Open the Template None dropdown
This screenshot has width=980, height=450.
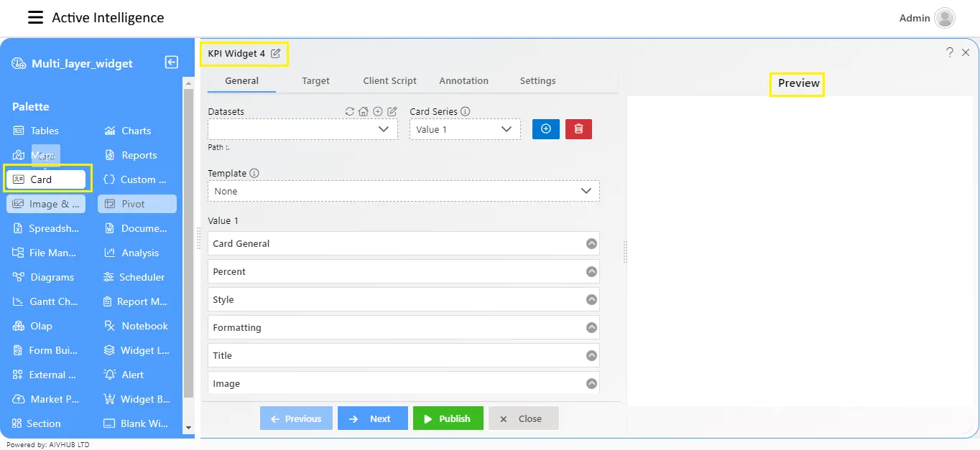coord(404,191)
